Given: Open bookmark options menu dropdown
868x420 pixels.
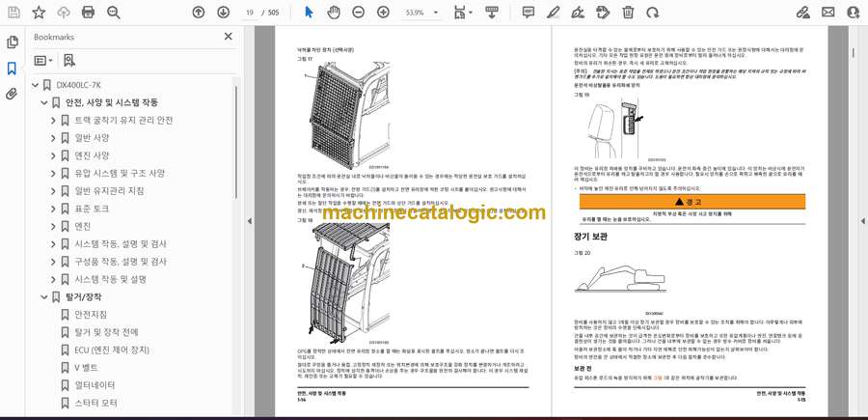Looking at the screenshot, I should (x=44, y=61).
